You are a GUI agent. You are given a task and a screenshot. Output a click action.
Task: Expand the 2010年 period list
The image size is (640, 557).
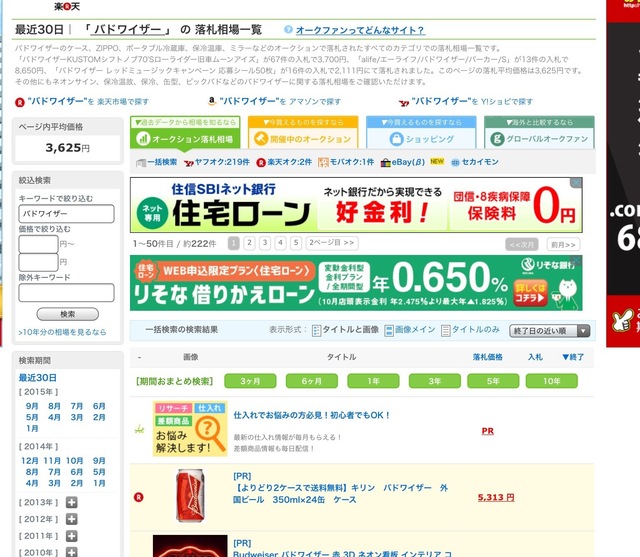[71, 552]
